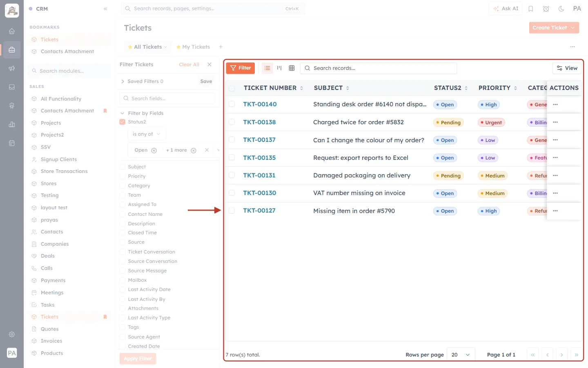Switch to kanban board view icon

coord(279,68)
